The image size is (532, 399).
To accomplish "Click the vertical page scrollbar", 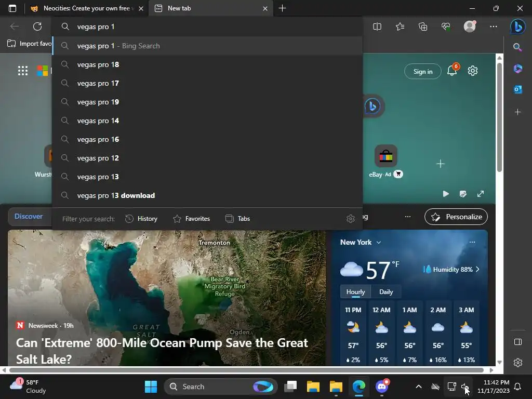I will click(499, 117).
